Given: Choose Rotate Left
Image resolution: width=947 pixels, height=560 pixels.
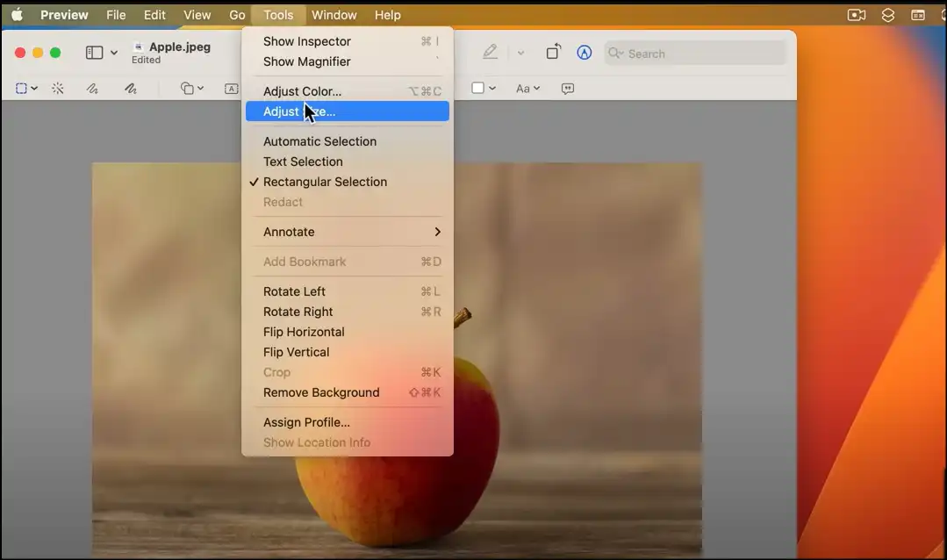Looking at the screenshot, I should (x=348, y=291).
